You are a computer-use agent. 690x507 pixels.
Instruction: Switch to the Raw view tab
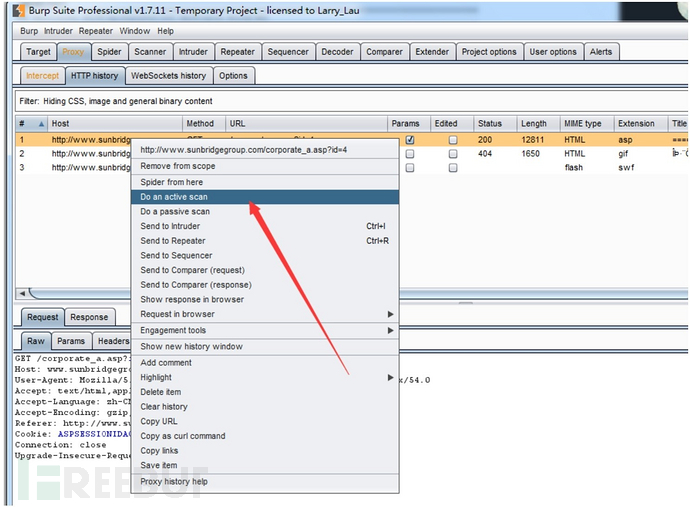[36, 341]
